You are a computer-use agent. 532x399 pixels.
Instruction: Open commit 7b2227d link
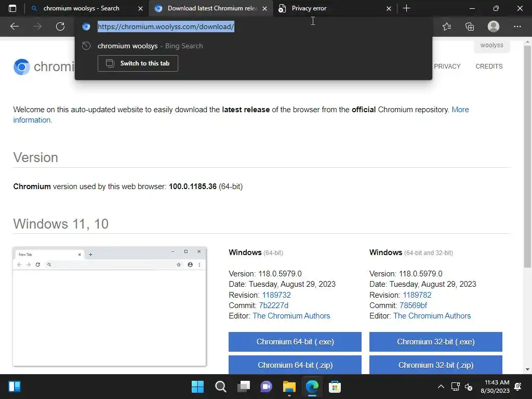(273, 305)
